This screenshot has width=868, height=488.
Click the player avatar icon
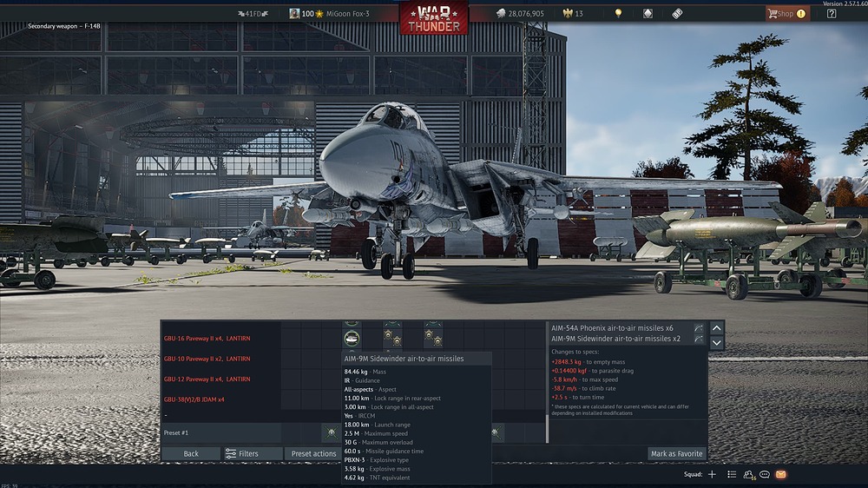click(x=294, y=13)
